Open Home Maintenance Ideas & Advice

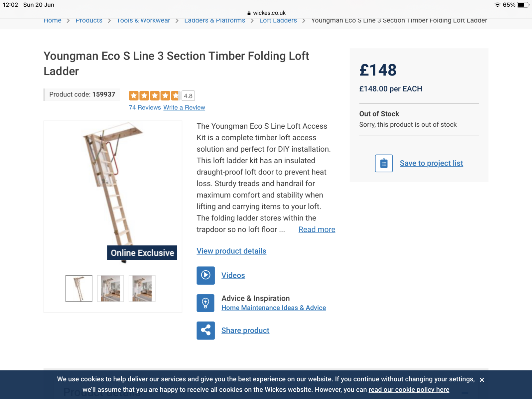tap(274, 308)
